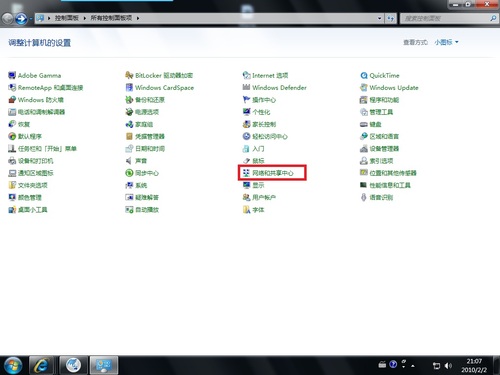
Task: Open 性能信息和工具
Action: pos(385,185)
